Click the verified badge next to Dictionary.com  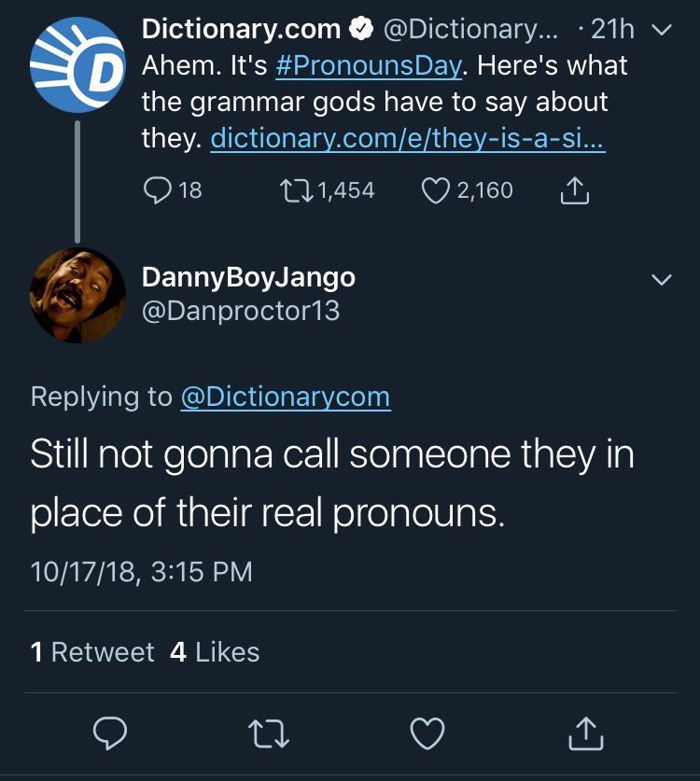pyautogui.click(x=359, y=30)
